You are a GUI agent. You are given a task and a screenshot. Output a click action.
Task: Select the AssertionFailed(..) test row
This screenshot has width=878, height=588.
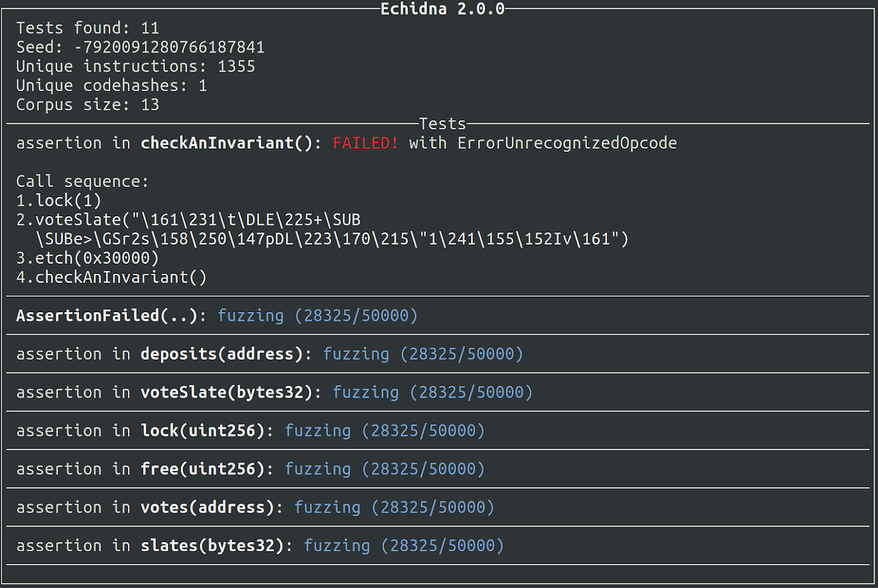coord(438,315)
